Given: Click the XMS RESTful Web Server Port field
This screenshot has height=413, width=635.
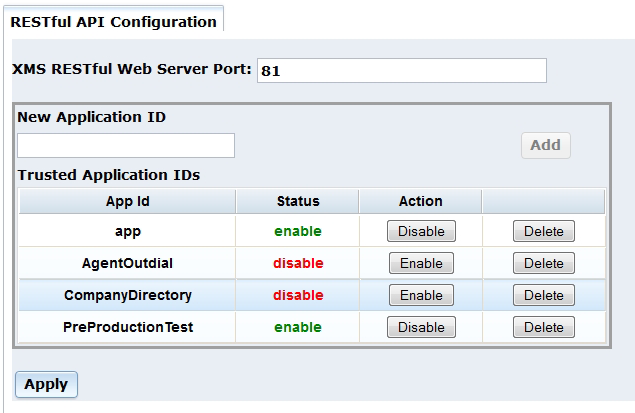Looking at the screenshot, I should [401, 70].
